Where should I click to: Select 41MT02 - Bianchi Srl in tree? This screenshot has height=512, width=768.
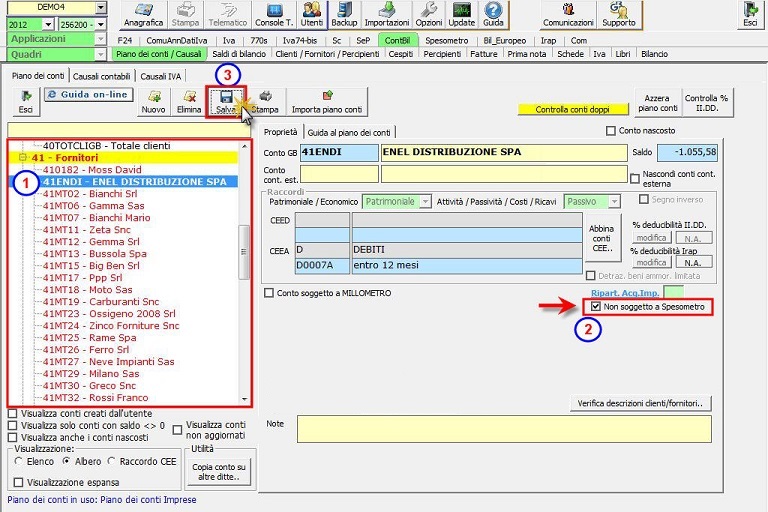pyautogui.click(x=90, y=194)
